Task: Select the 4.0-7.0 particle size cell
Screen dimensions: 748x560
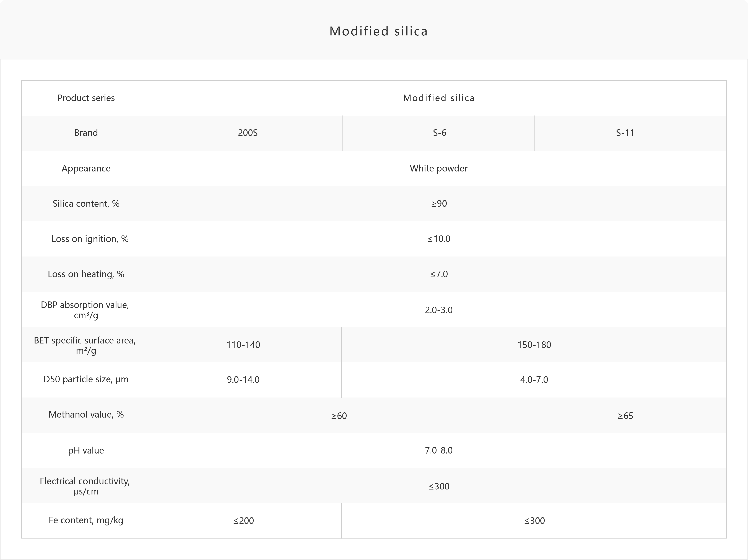Action: pos(534,380)
